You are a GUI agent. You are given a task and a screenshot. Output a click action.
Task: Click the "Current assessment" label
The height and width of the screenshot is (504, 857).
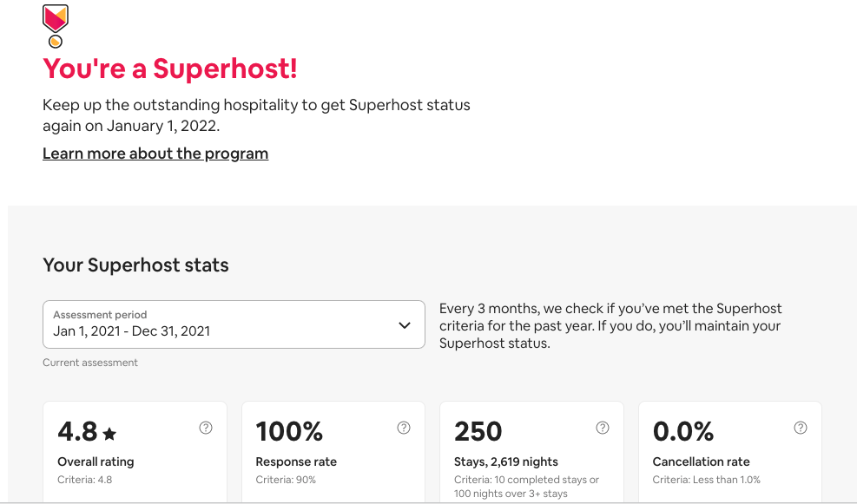[90, 363]
